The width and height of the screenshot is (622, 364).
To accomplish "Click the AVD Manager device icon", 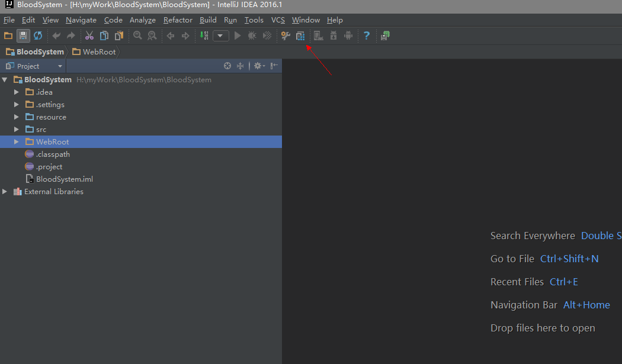I will (x=318, y=36).
